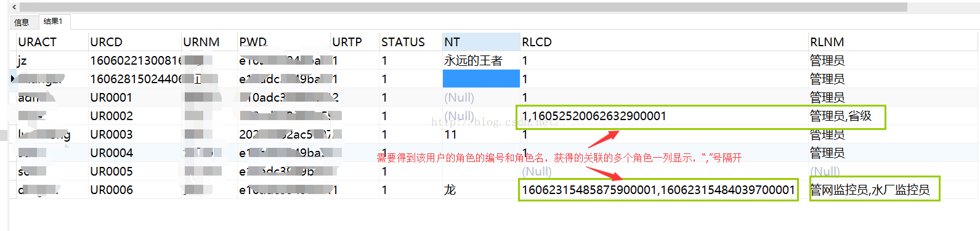Click the PWD column header
The image size is (980, 231).
pos(284,42)
